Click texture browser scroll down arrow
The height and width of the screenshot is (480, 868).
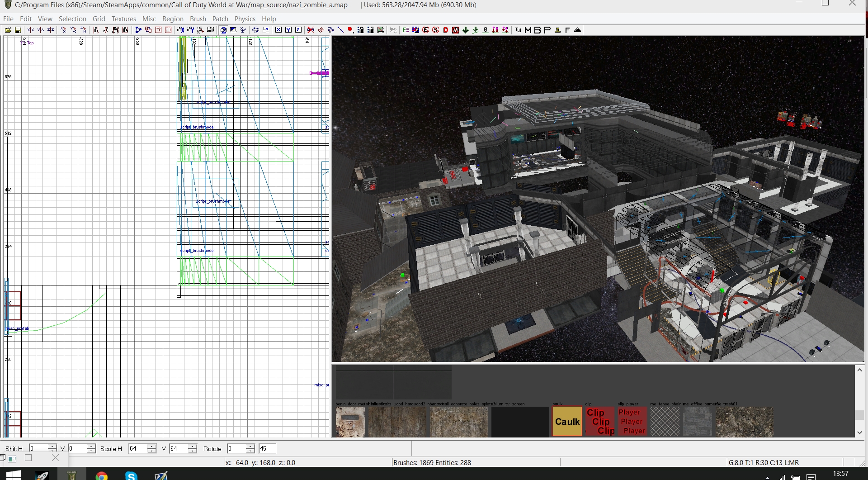pos(859,432)
